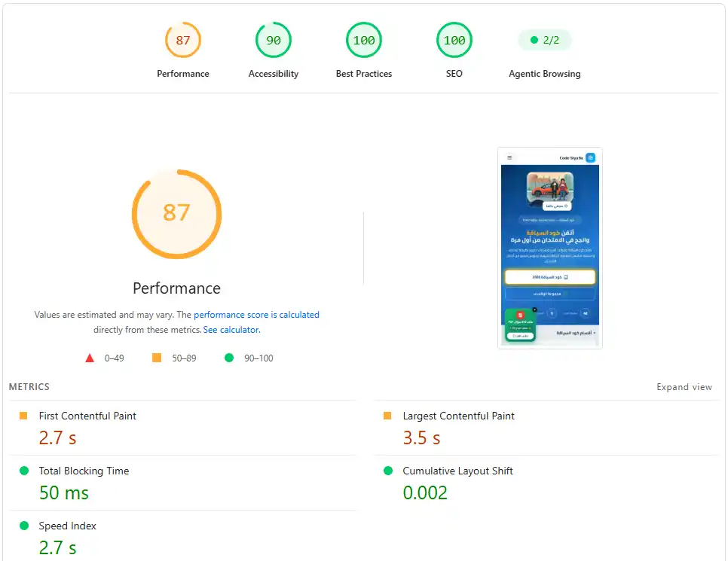728x561 pixels.
Task: Click the orange square 50–89 legend icon
Action: [x=157, y=358]
